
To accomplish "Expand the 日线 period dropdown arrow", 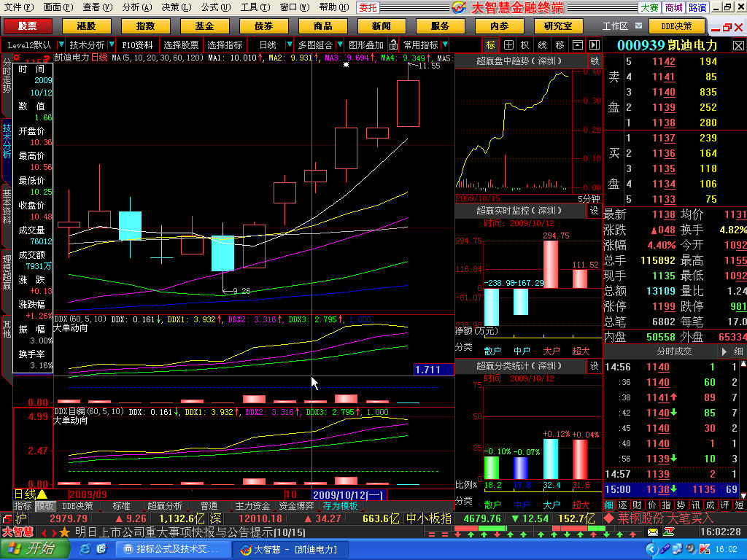I will pyautogui.click(x=289, y=44).
